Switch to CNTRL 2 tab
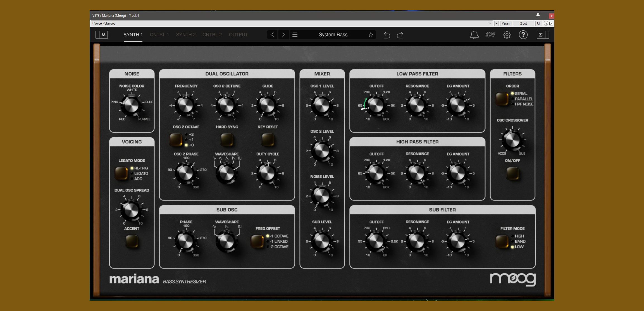The image size is (644, 311). (x=212, y=35)
